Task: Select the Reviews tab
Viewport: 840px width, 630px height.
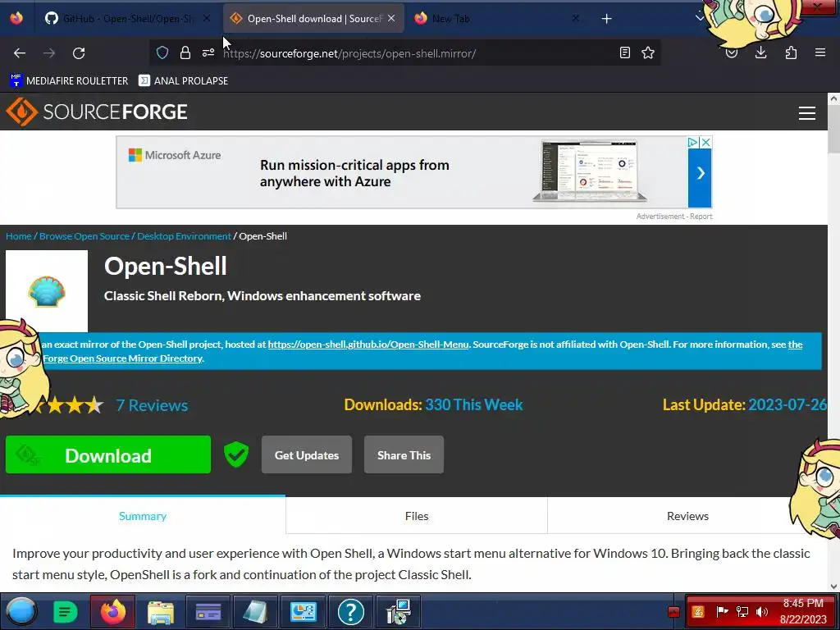Action: point(687,515)
